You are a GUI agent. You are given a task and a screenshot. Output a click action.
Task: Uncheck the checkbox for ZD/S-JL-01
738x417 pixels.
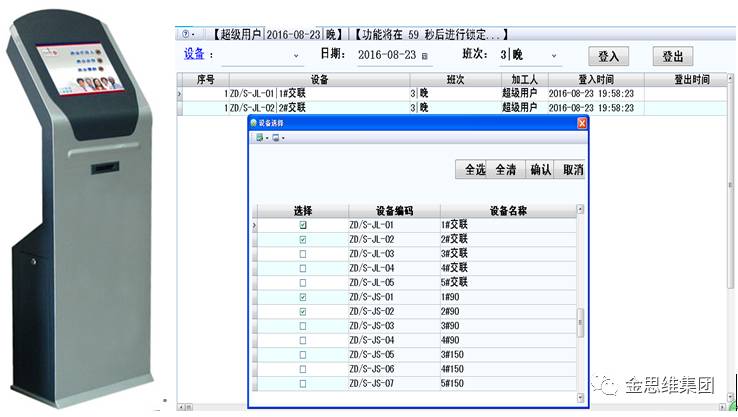(303, 225)
